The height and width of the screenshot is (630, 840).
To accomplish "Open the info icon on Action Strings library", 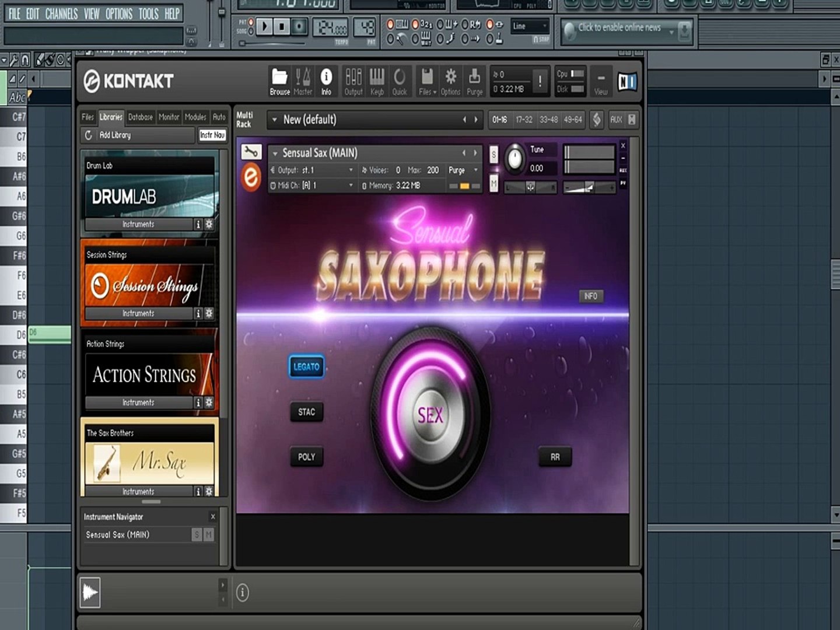I will (x=198, y=402).
